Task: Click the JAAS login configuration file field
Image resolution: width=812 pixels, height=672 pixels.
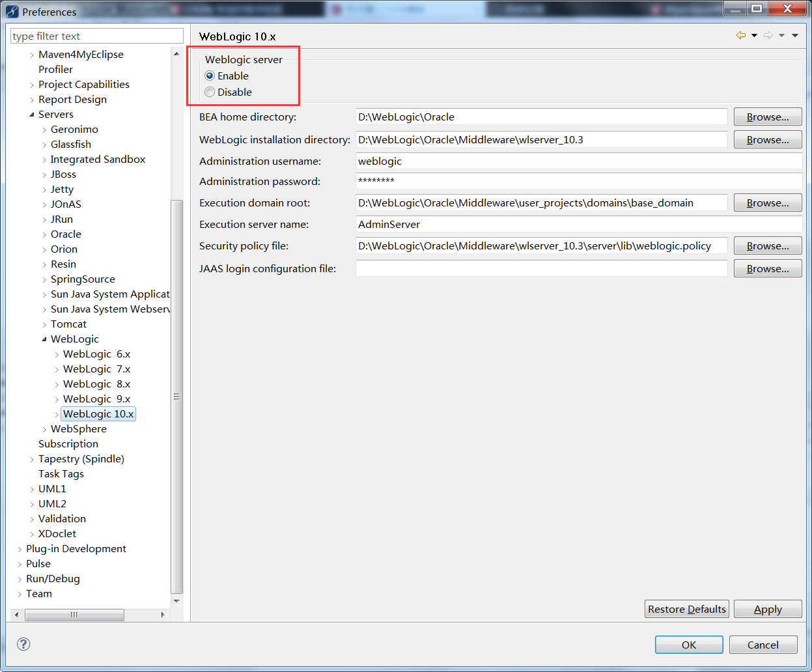Action: click(x=542, y=269)
